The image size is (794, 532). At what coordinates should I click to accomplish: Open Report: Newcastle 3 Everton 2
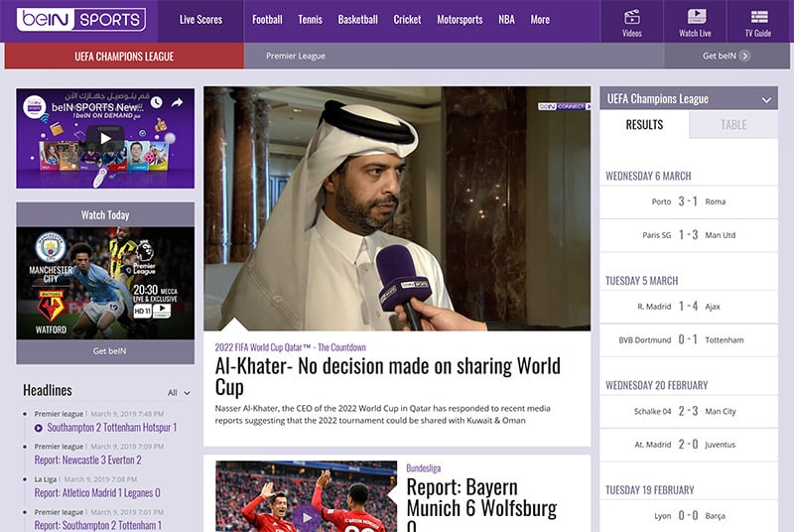[x=87, y=461]
